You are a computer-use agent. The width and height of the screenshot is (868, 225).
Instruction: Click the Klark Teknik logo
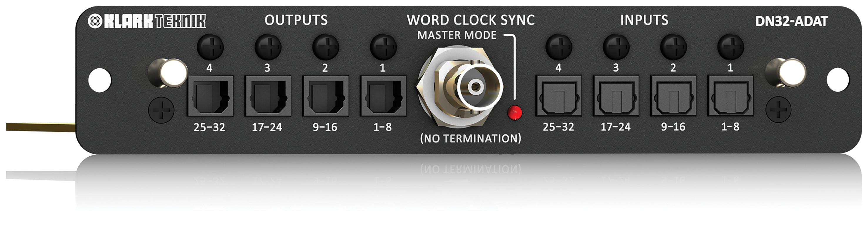pyautogui.click(x=147, y=21)
